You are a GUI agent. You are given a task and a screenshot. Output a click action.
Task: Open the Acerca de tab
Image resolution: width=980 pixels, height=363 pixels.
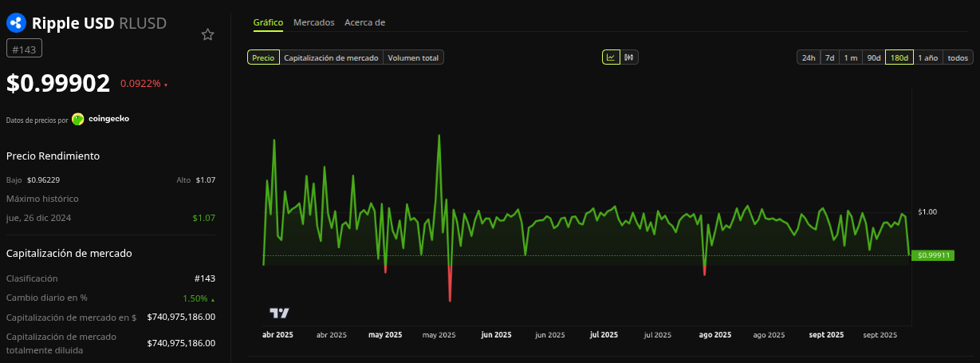pos(365,22)
